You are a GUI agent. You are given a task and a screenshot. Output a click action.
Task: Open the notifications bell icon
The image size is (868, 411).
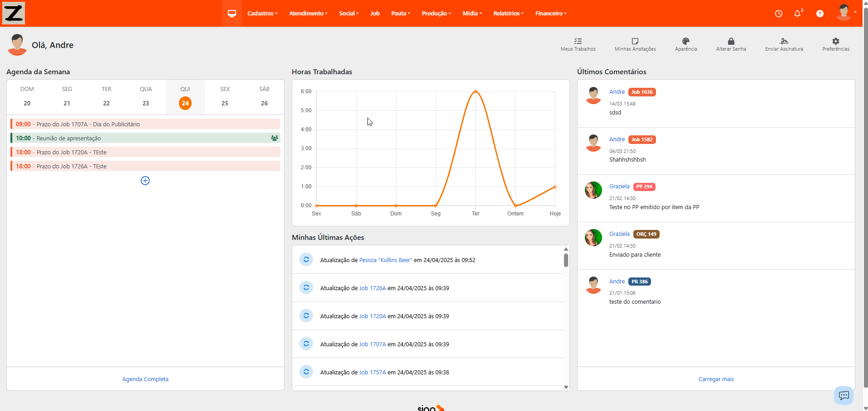coord(797,14)
